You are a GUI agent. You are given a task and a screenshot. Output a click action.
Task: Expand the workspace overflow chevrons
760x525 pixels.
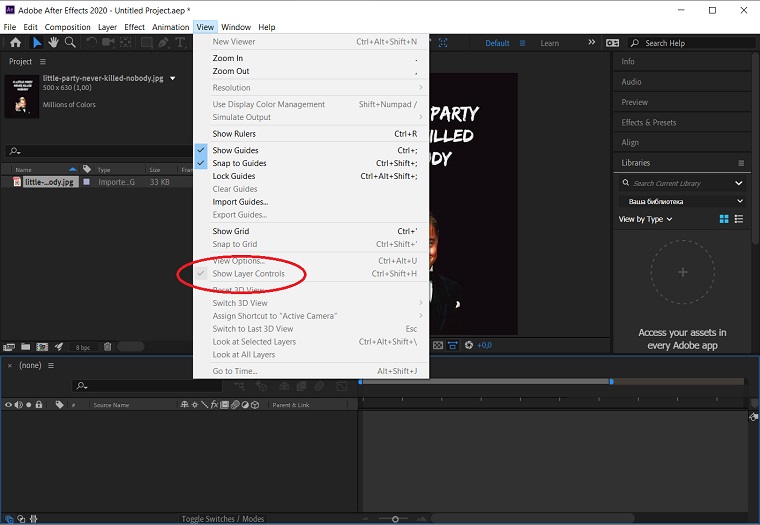pos(592,43)
